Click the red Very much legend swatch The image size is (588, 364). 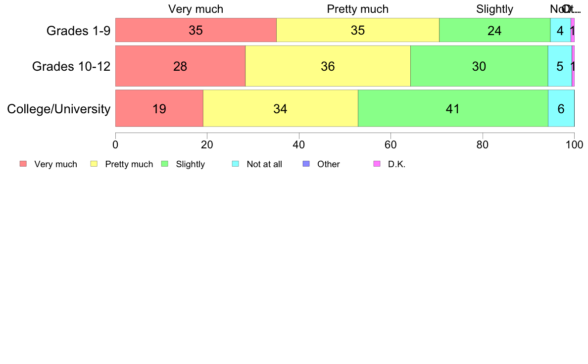23,164
